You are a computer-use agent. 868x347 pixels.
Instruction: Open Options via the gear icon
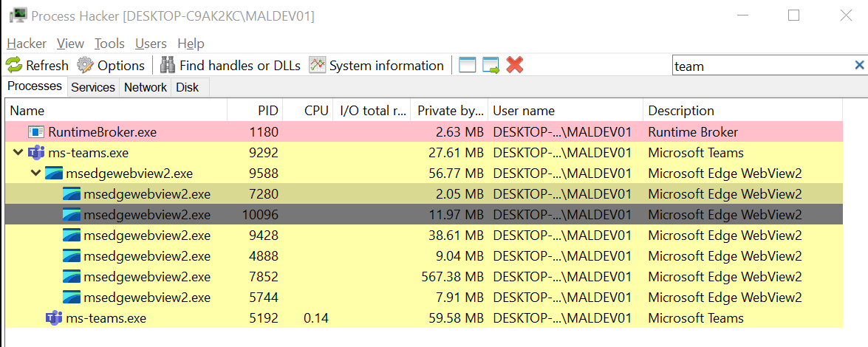pos(86,66)
